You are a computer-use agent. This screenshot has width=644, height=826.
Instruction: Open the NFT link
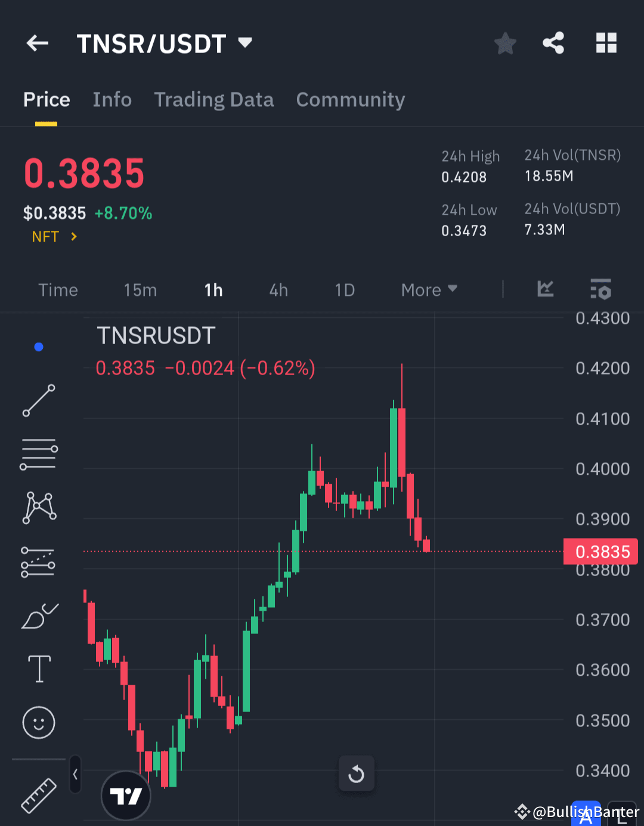[x=54, y=236]
